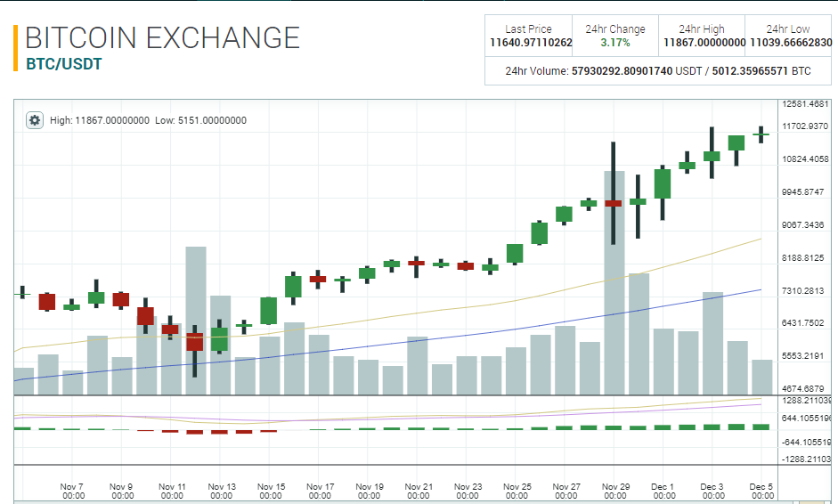Click the Nov 13 00:00 date label
The width and height of the screenshot is (838, 504).
tap(221, 492)
